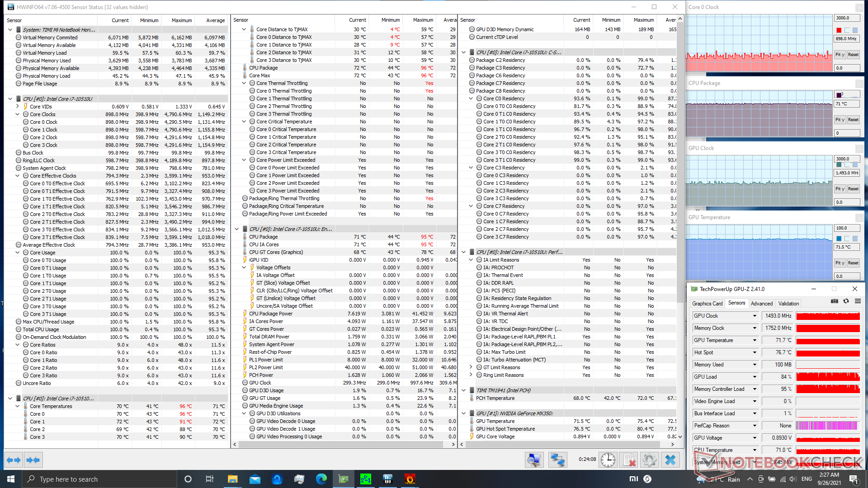Click Reset button on Core 0 Clock graph
This screenshot has width=868, height=488.
pos(853,55)
